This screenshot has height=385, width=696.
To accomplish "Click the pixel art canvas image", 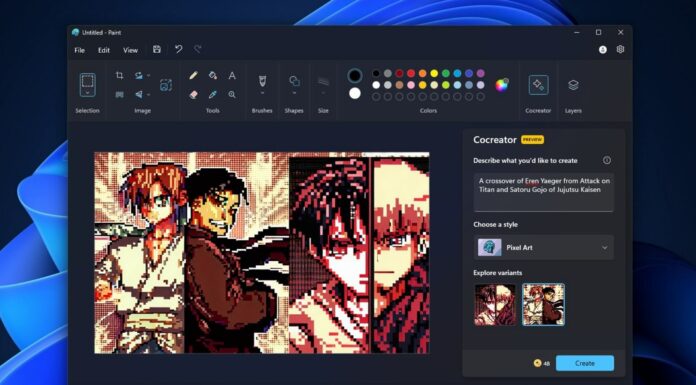I will click(x=262, y=253).
